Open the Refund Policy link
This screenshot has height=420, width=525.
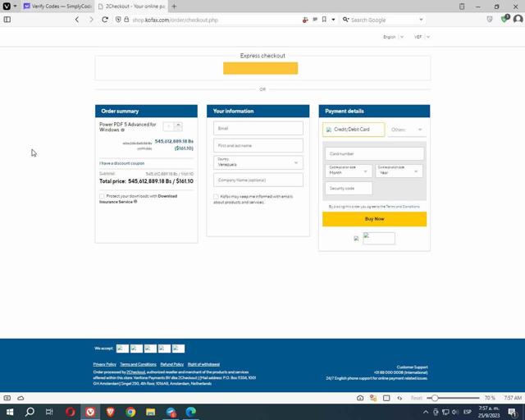tap(172, 364)
